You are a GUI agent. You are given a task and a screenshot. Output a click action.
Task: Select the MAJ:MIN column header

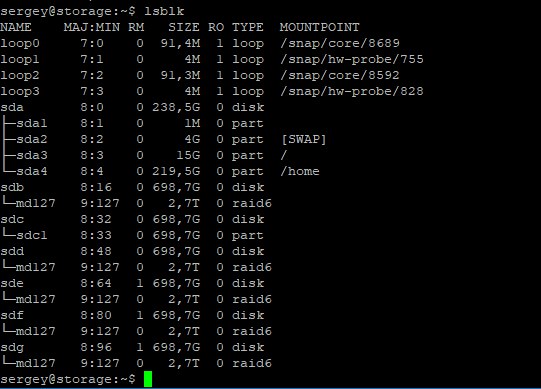[x=92, y=27]
